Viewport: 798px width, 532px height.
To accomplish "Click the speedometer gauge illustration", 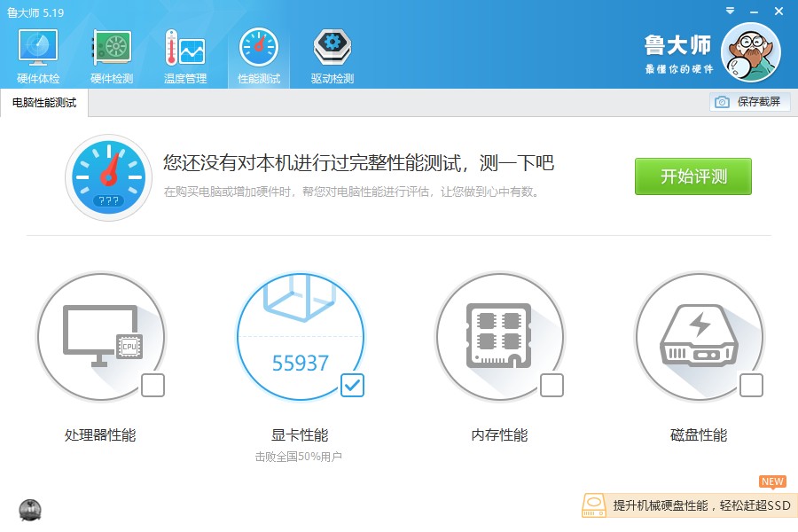I will [108, 176].
